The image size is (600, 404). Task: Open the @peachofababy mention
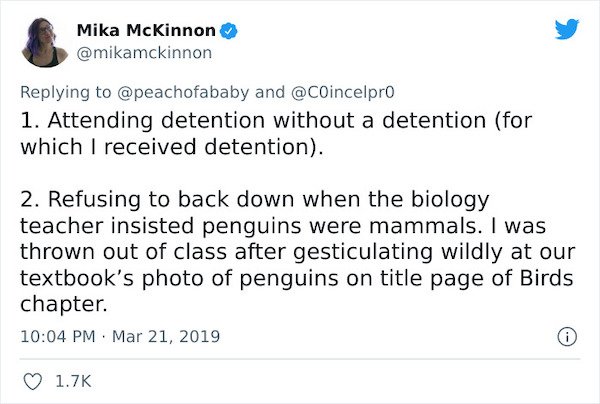point(183,92)
